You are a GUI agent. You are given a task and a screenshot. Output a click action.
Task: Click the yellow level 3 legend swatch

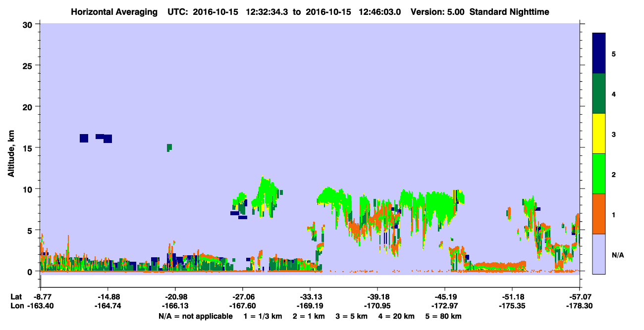coord(599,134)
